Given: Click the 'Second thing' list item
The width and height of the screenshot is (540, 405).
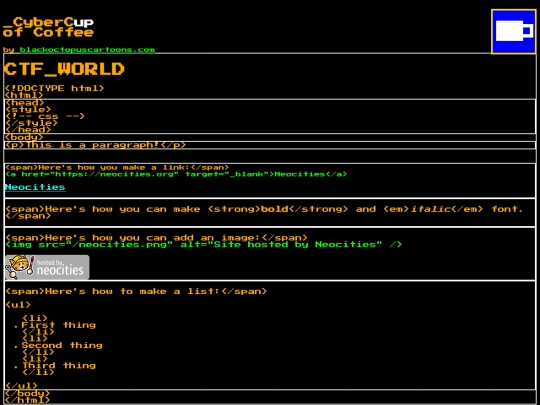Looking at the screenshot, I should (x=62, y=345).
